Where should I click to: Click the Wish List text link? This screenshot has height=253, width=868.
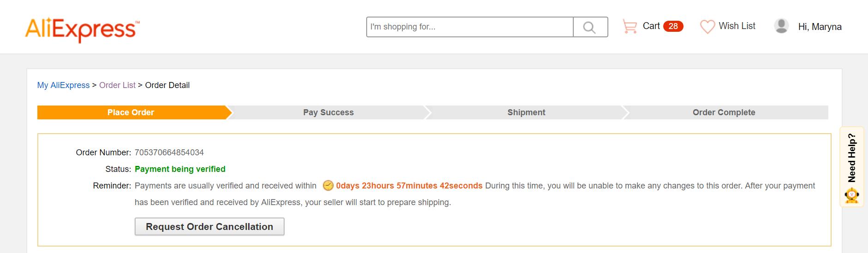click(x=737, y=26)
